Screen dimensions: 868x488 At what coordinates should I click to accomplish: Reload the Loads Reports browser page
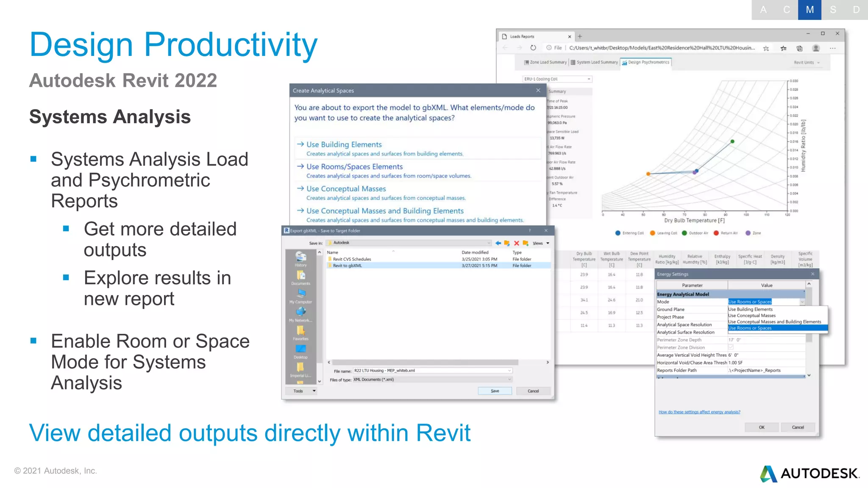coord(533,48)
